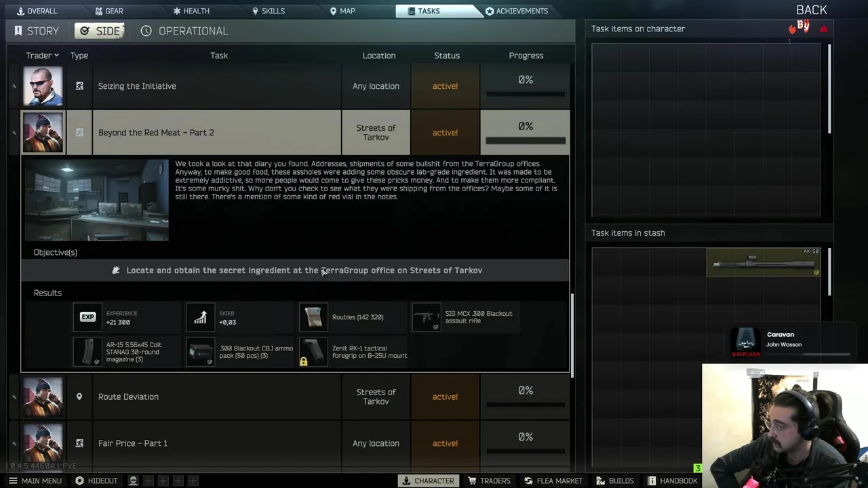
Task: Switch to Operational tasks filter
Action: pos(184,31)
